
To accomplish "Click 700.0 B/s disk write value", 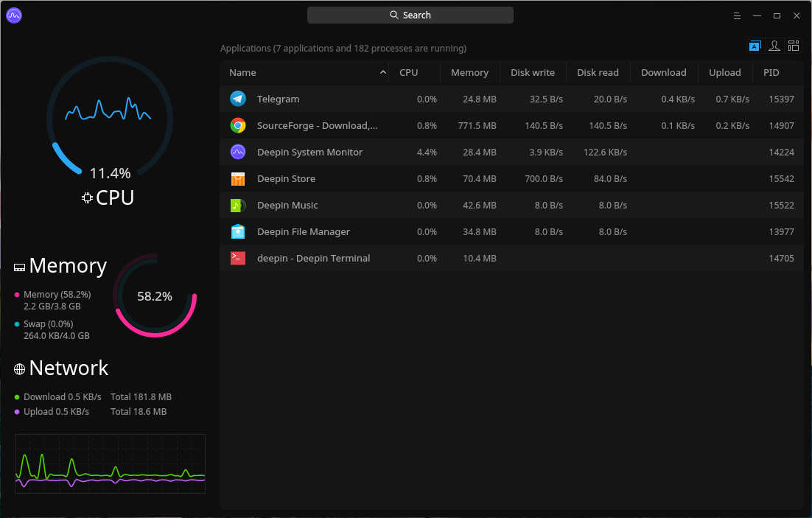I will pos(544,179).
